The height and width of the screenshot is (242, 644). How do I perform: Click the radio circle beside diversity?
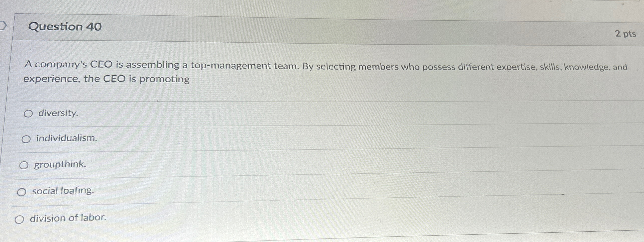pyautogui.click(x=29, y=113)
